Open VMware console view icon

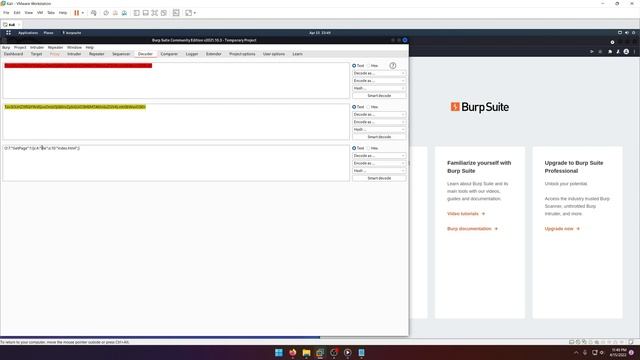[176, 13]
